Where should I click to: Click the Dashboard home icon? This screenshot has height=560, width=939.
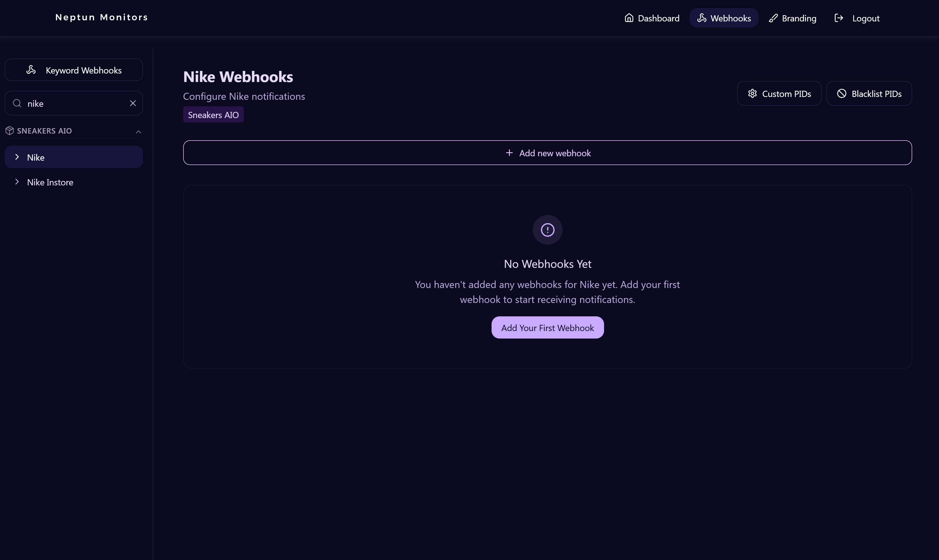click(629, 18)
